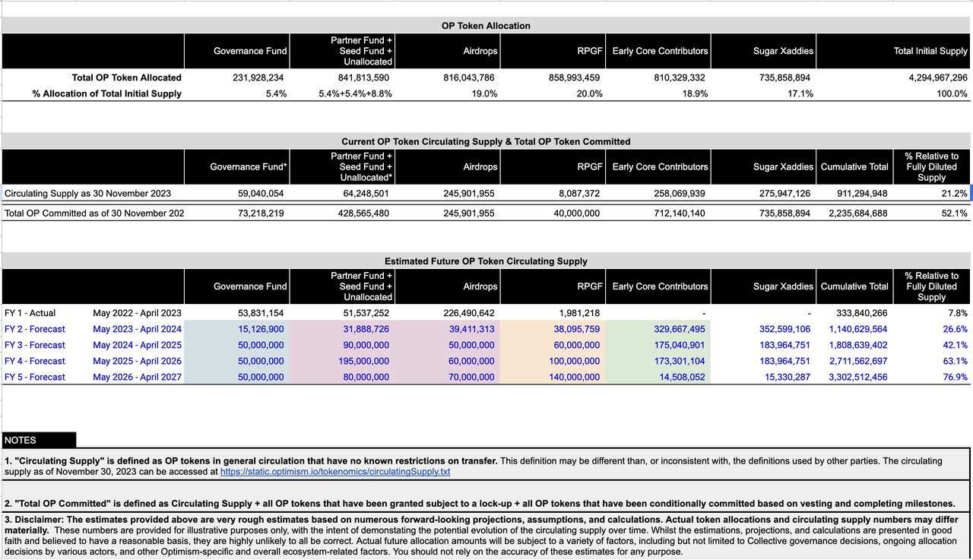Select the Airdrops 19.0% allocation cell

pyautogui.click(x=483, y=94)
